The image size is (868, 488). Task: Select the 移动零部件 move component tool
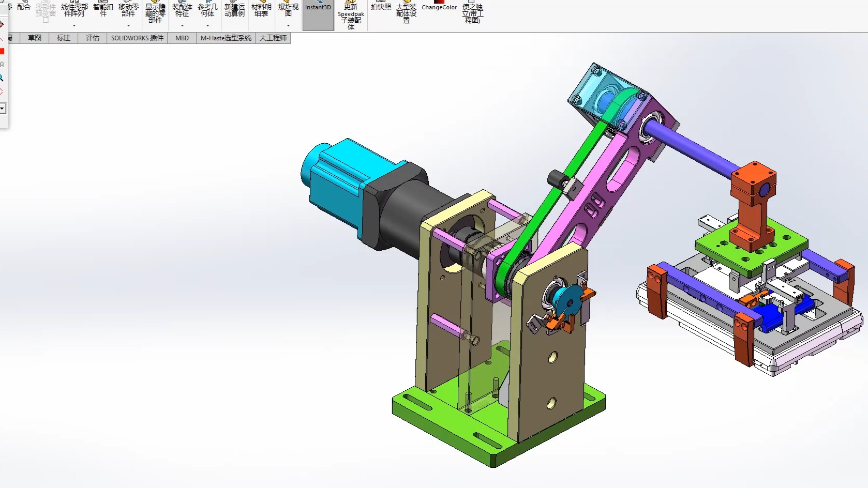point(128,9)
